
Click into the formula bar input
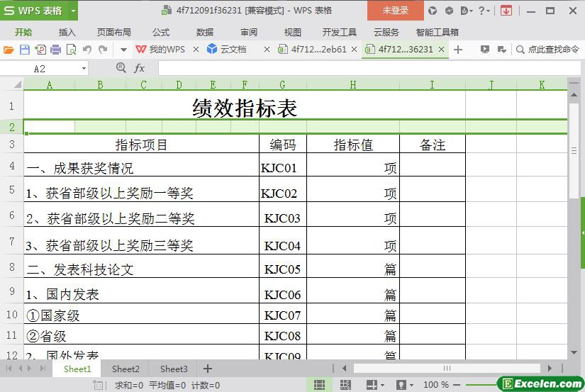(x=369, y=69)
